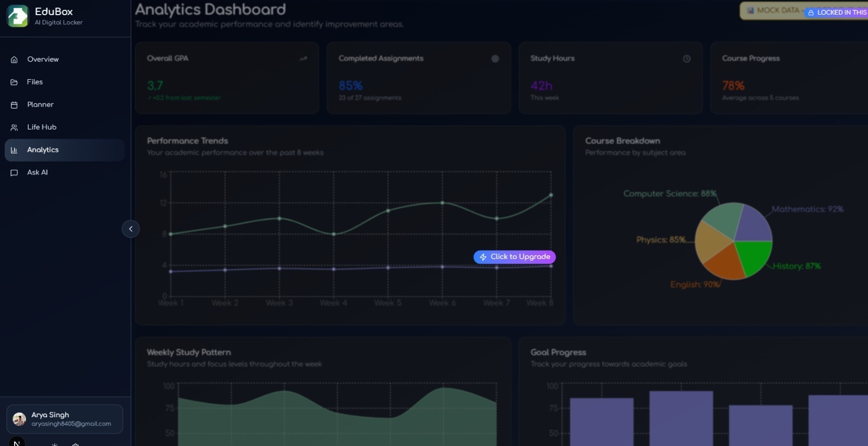The image size is (868, 446).
Task: Collapse the sidebar with the chevron button
Action: 131,229
